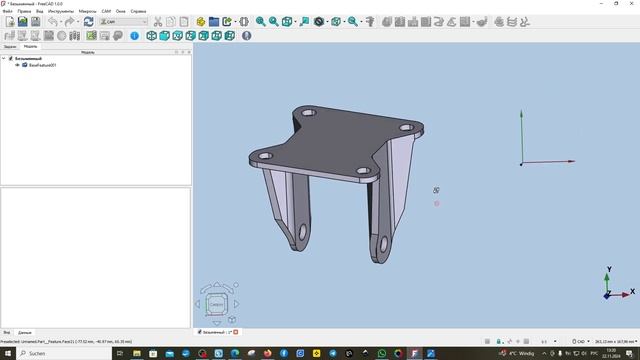Screen dimensions: 640x360
Task: Switch to Bottom view icon
Action: (x=217, y=36)
